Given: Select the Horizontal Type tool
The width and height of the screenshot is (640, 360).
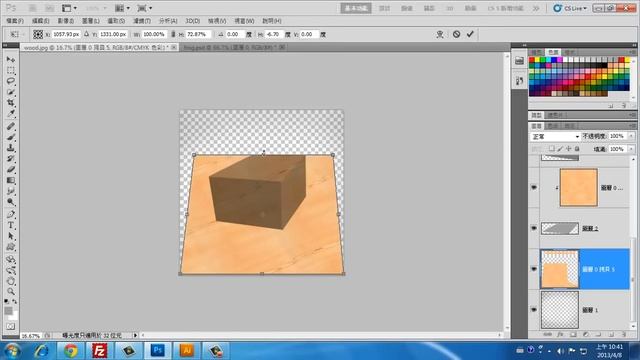Looking at the screenshot, I should (11, 225).
